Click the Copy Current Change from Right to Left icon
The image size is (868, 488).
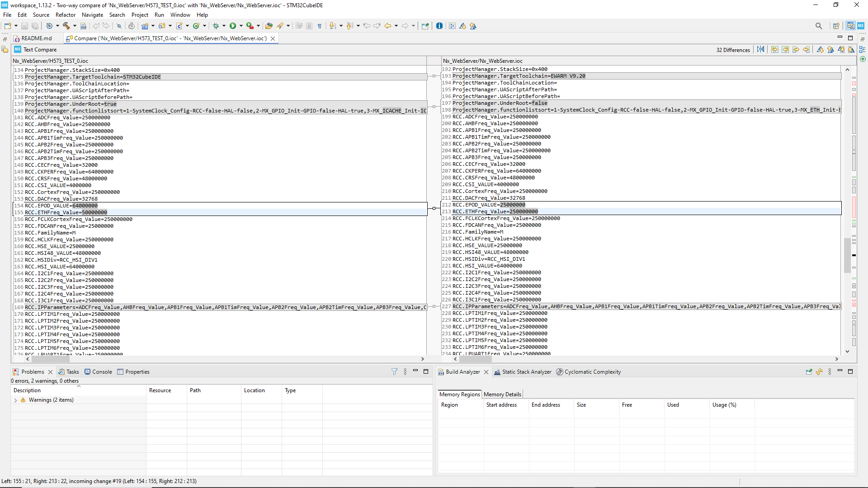point(807,50)
